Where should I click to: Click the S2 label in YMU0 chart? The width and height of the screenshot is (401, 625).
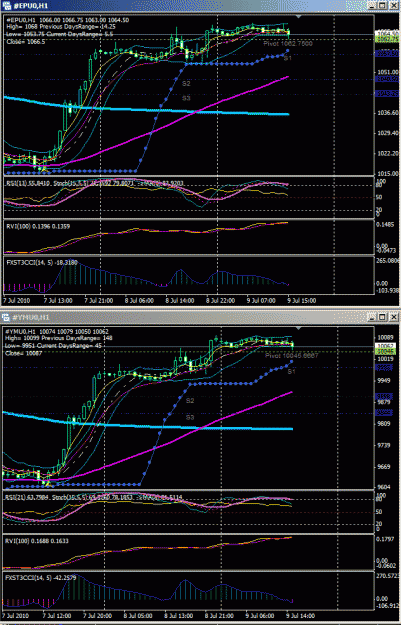click(x=190, y=400)
